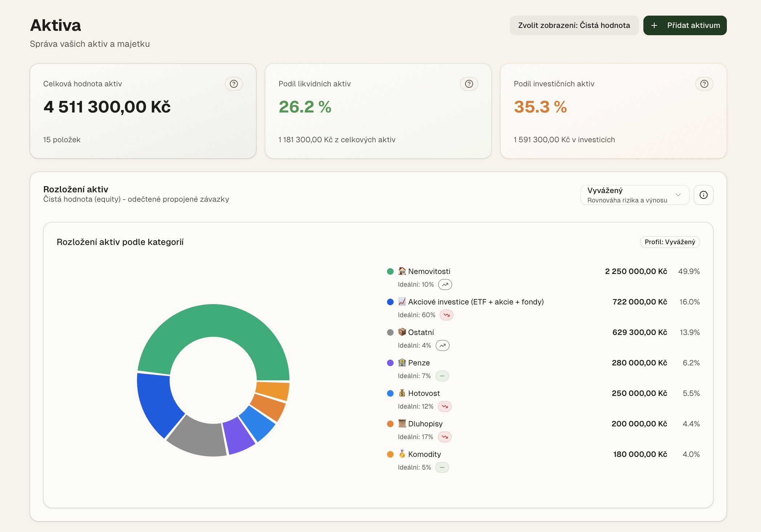This screenshot has height=532, width=761.
Task: Click the Penze neutral indicator icon
Action: pyautogui.click(x=442, y=376)
